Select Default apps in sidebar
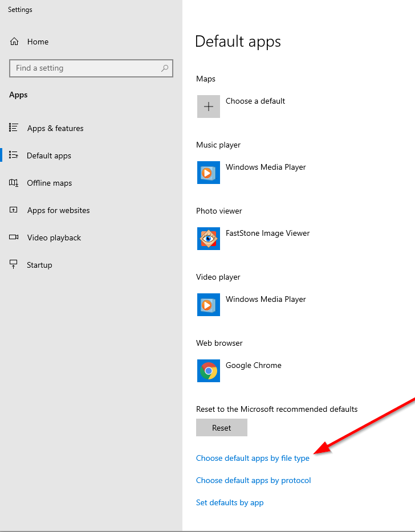415x532 pixels. click(49, 155)
